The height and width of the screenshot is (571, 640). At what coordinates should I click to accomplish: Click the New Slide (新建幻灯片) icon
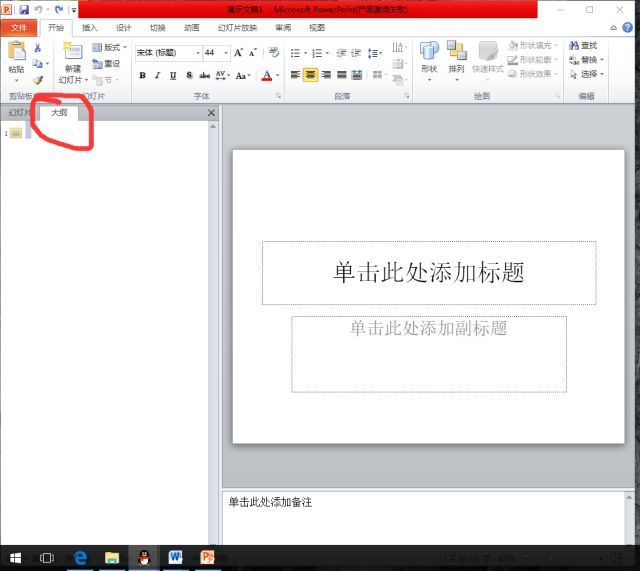73,51
